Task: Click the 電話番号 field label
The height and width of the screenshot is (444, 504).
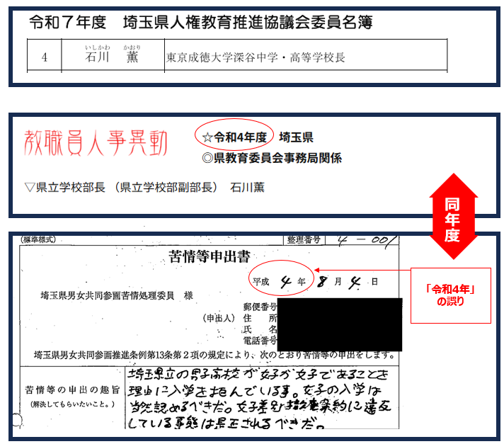Action: point(260,340)
